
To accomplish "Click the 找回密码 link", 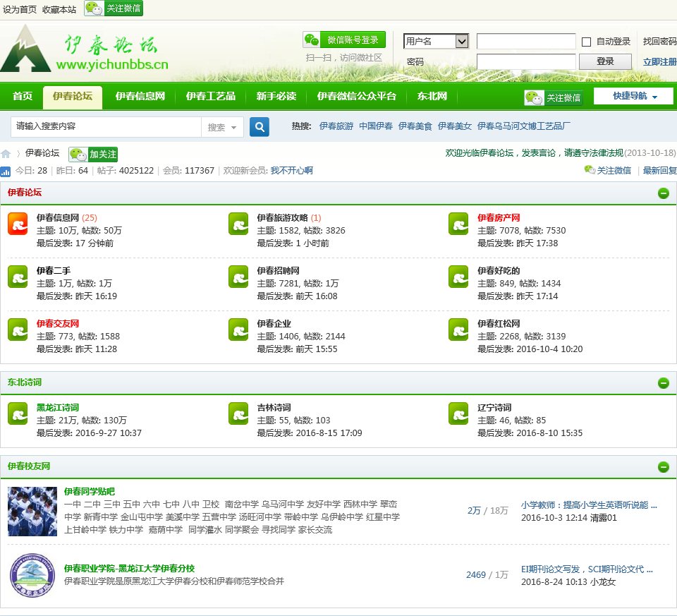I will (x=660, y=42).
